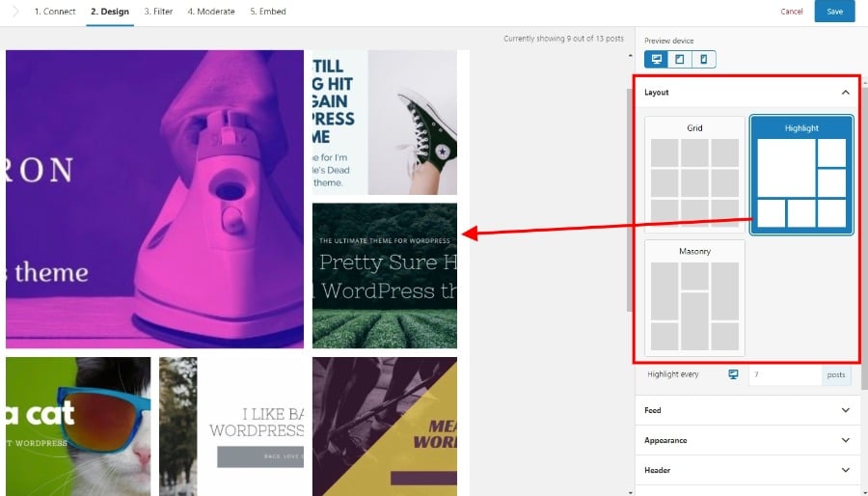Choose the Highlight layout option
868x496 pixels.
[x=801, y=175]
